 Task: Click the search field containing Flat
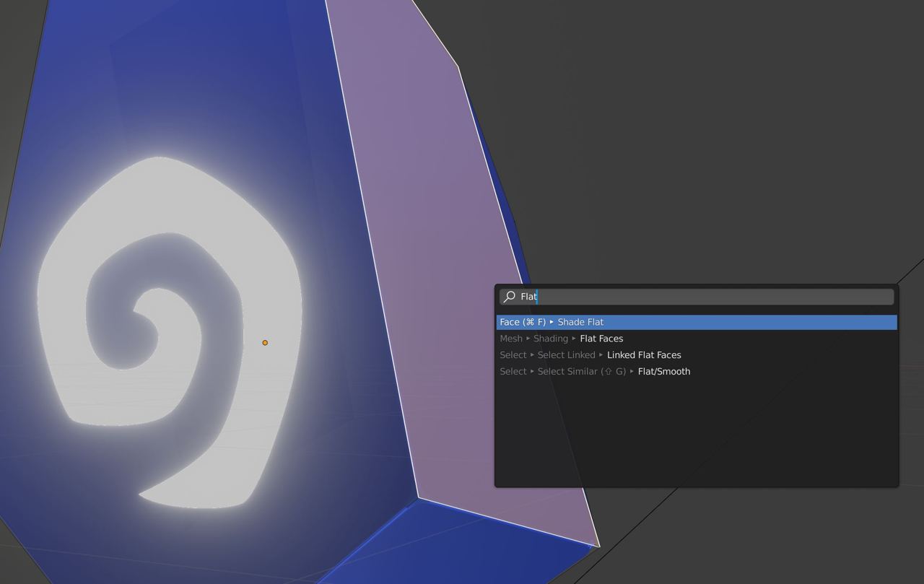697,297
